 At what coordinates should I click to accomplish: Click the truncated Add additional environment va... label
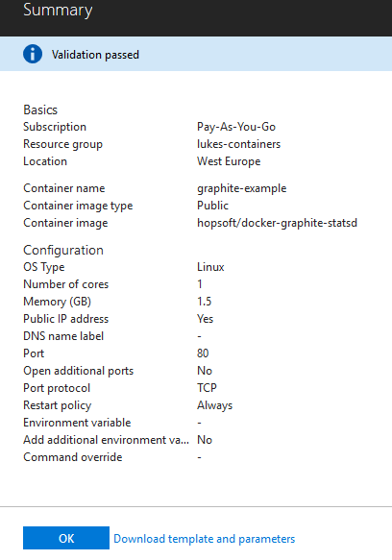[x=106, y=440]
